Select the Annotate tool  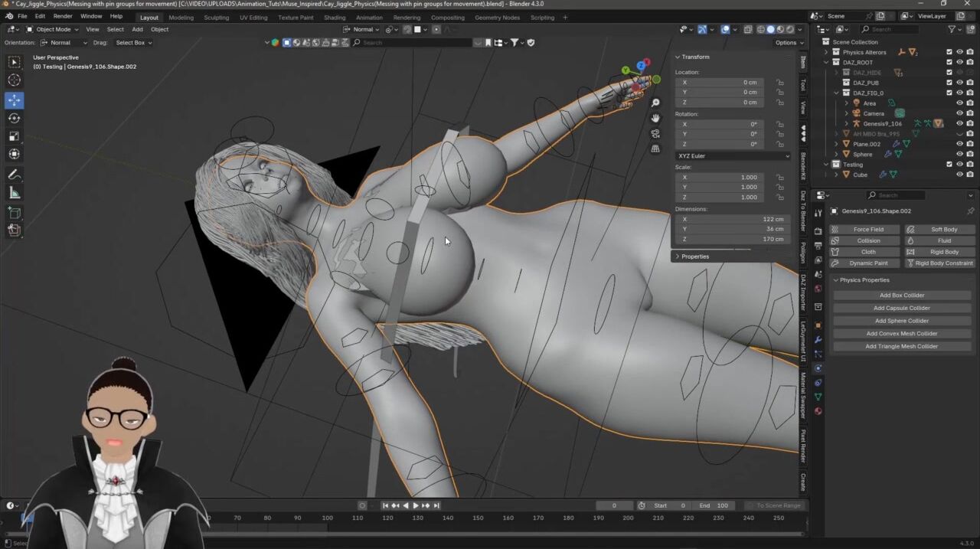pyautogui.click(x=14, y=175)
